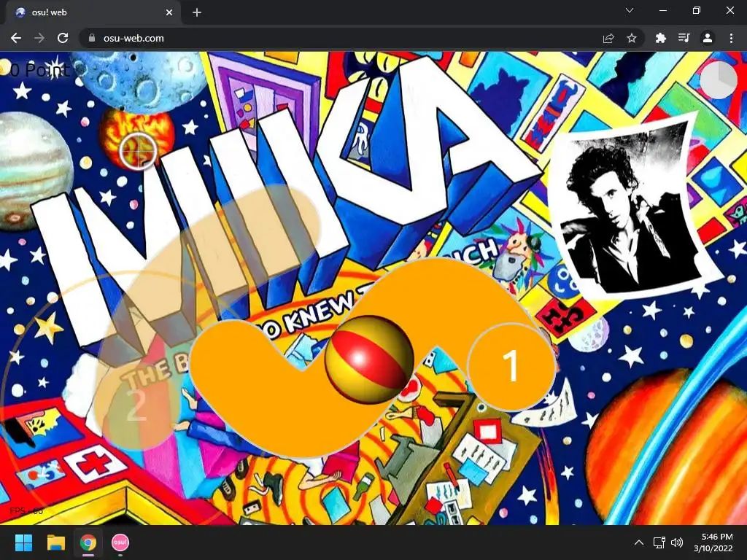747x560 pixels.
Task: View site info via the lock icon
Action: click(92, 38)
